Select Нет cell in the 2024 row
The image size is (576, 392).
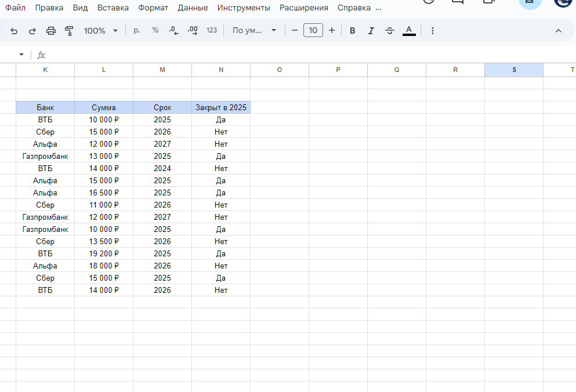221,169
